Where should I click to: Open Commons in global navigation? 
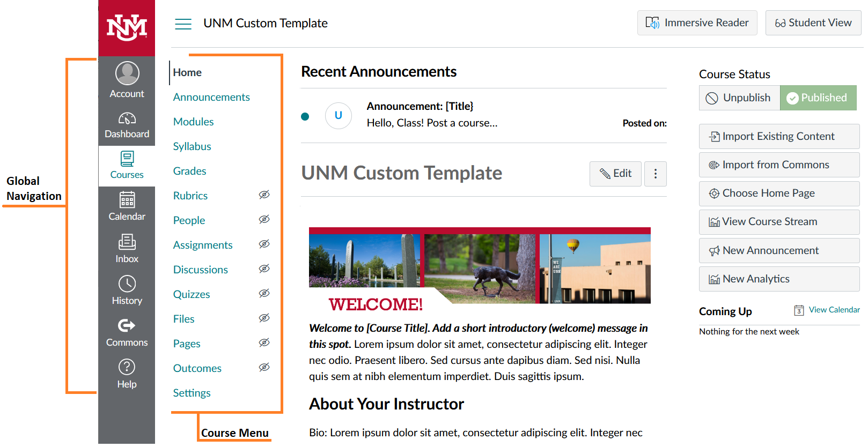pyautogui.click(x=127, y=333)
